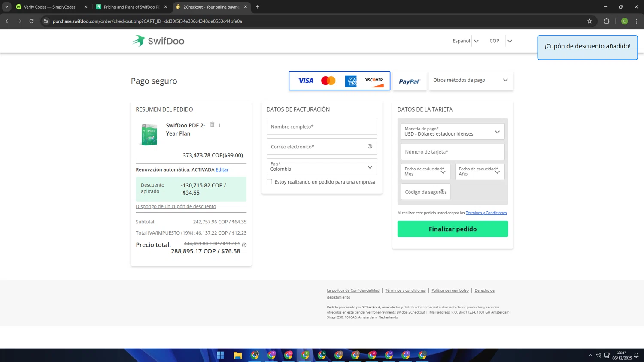Click Descuento aplicado green box

point(191,189)
